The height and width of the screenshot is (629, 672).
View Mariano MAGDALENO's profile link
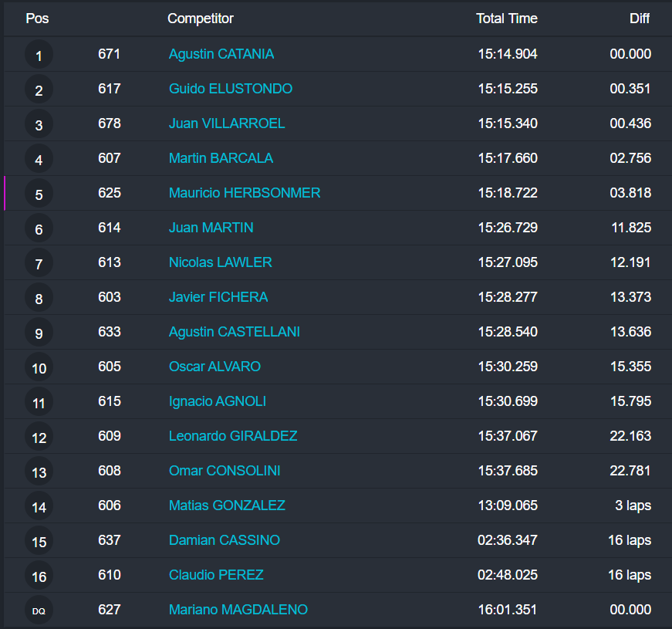pyautogui.click(x=238, y=610)
